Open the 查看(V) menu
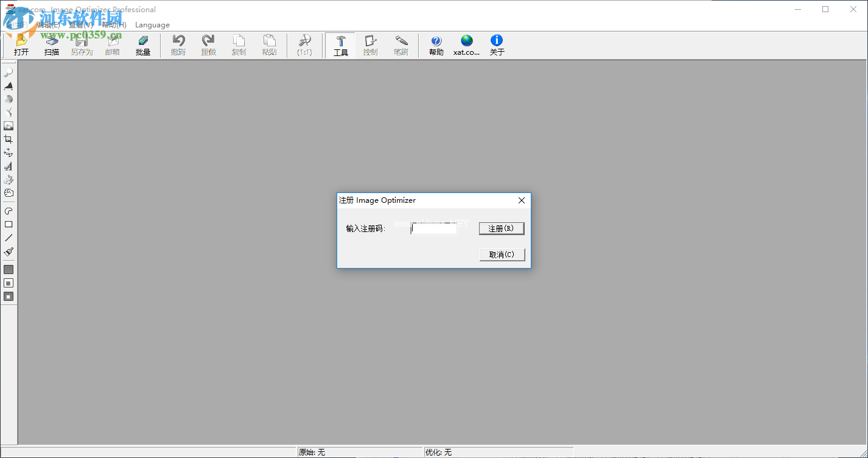 pos(81,25)
